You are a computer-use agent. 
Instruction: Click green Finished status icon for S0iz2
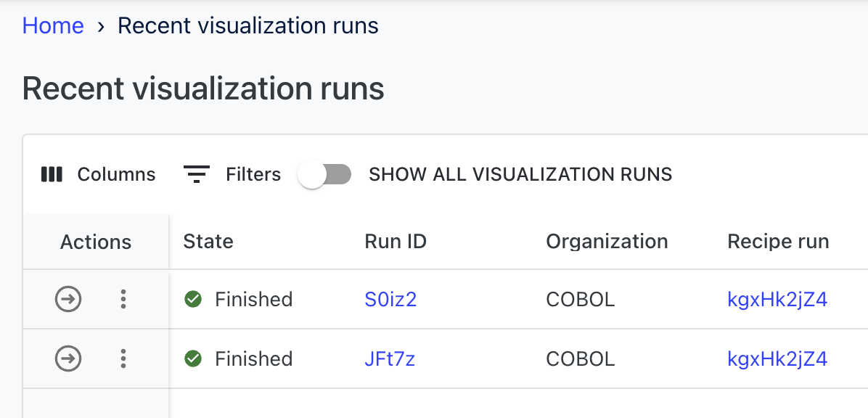coord(193,299)
